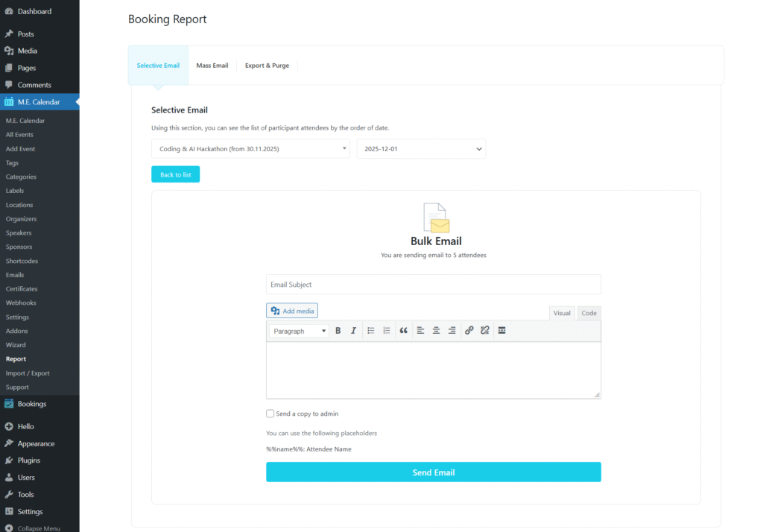The height and width of the screenshot is (532, 763).
Task: Open the event selection dropdown
Action: click(250, 148)
